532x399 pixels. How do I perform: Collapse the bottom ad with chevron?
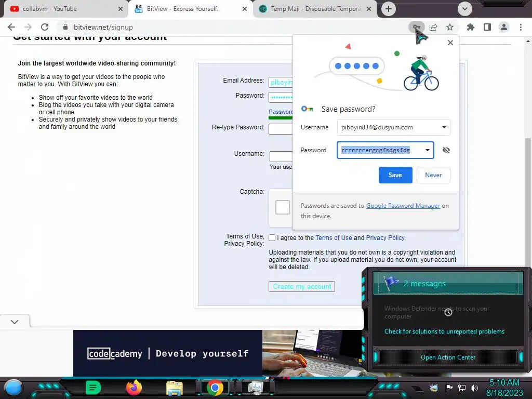click(15, 322)
